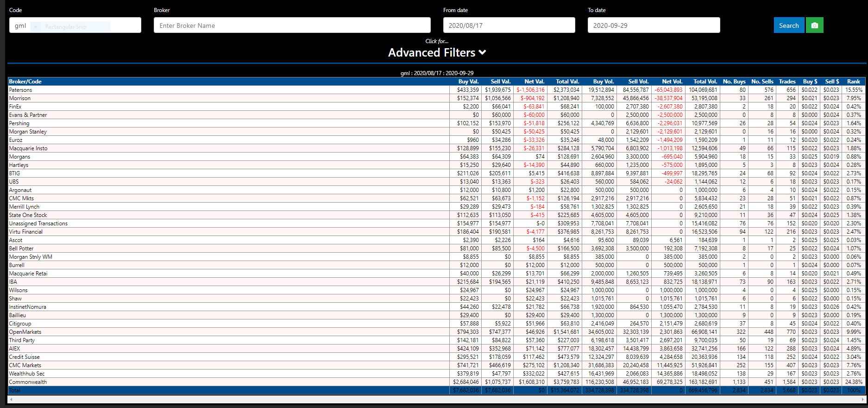Click the BTIG broker name
Viewport: 868px width, 408px height.
tap(14, 173)
